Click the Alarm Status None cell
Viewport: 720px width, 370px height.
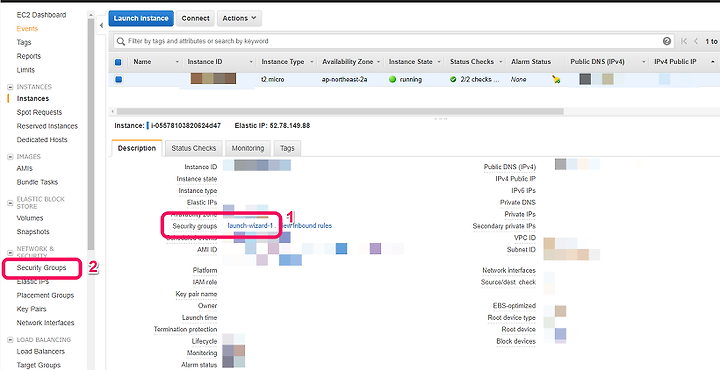click(518, 79)
